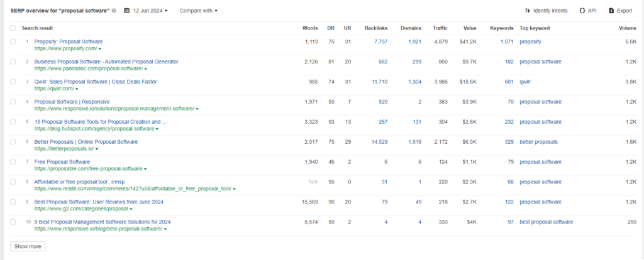
Task: Click backlinks count 11,710 for Qwilr
Action: click(x=379, y=82)
